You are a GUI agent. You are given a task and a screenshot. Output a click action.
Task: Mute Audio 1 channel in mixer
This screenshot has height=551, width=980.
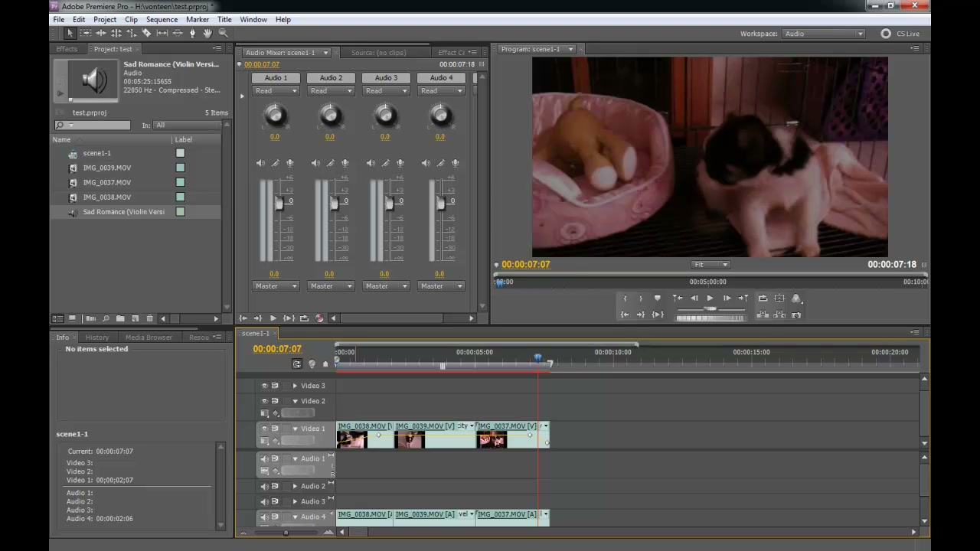(260, 163)
